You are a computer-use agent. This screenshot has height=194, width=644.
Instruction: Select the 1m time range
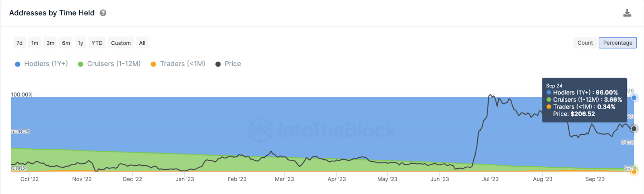(x=35, y=43)
